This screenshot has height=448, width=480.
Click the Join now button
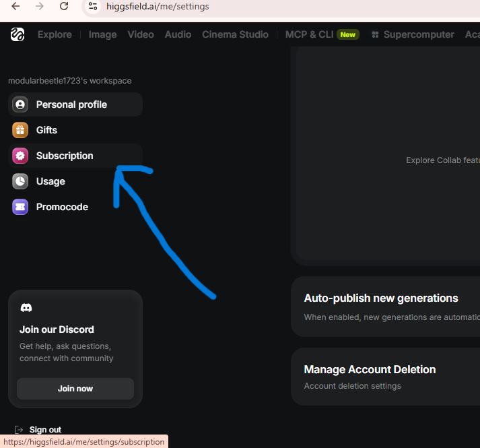coord(75,389)
